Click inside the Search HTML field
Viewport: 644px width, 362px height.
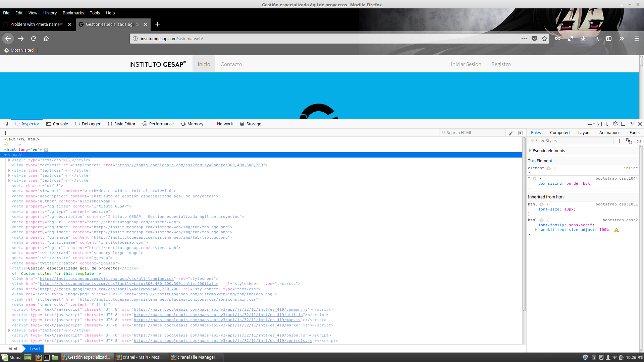473,132
